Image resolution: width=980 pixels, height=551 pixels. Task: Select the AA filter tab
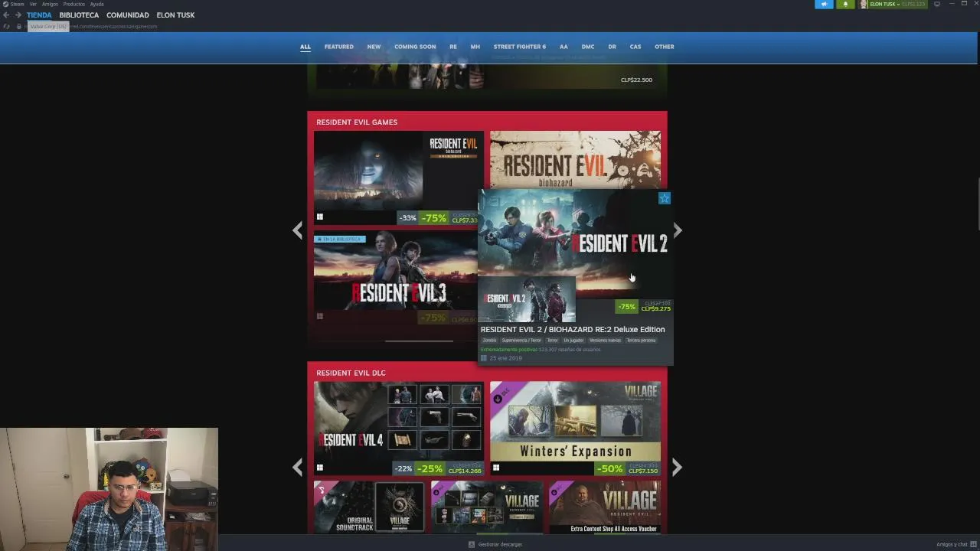(x=563, y=47)
